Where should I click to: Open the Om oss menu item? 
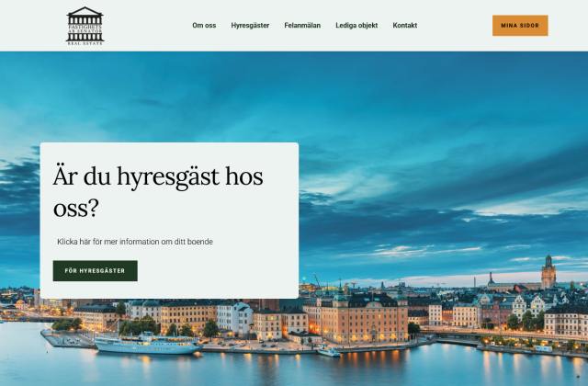(x=204, y=26)
